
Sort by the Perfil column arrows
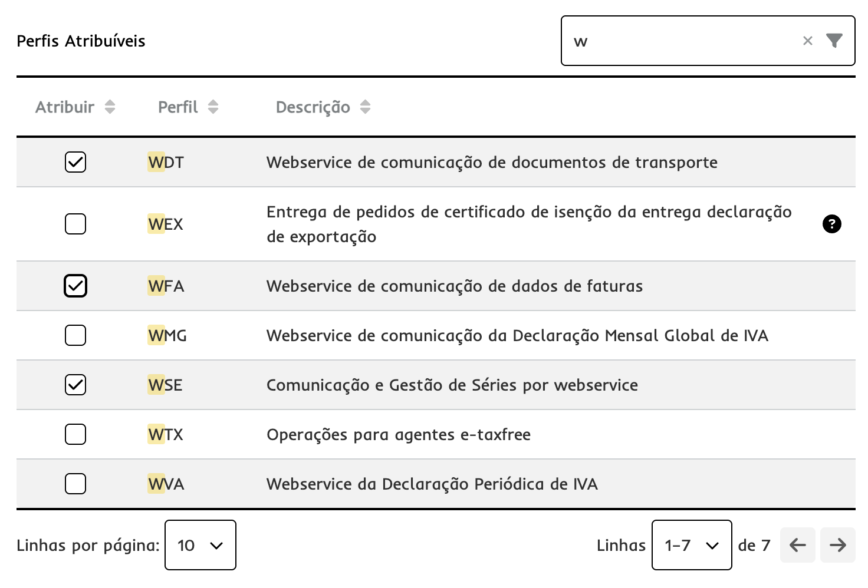(213, 107)
